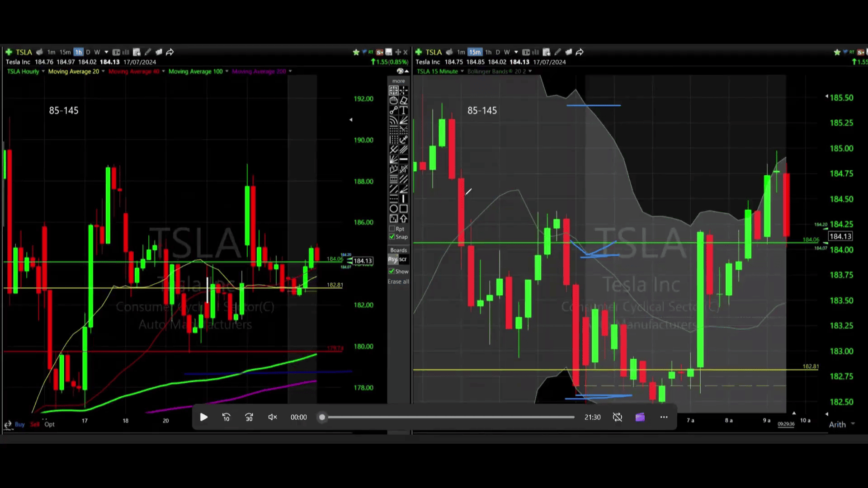
Task: Select the eraser drawing tool
Action: [x=404, y=100]
